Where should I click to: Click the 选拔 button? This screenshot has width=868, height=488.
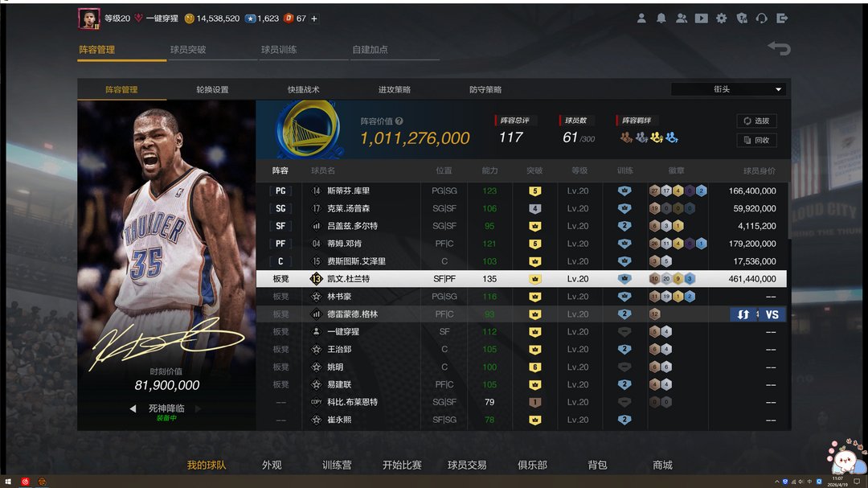(756, 121)
